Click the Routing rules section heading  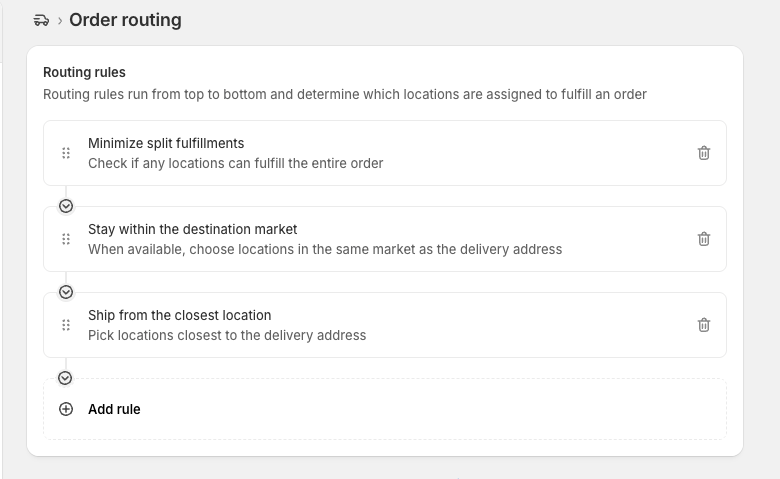(x=84, y=72)
